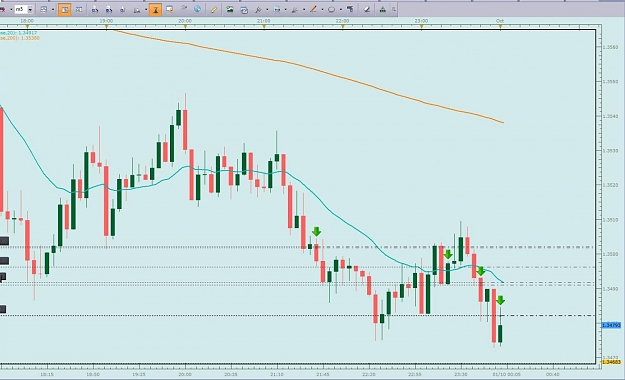Click the orange indicator legend value 1.35380

tap(30, 38)
